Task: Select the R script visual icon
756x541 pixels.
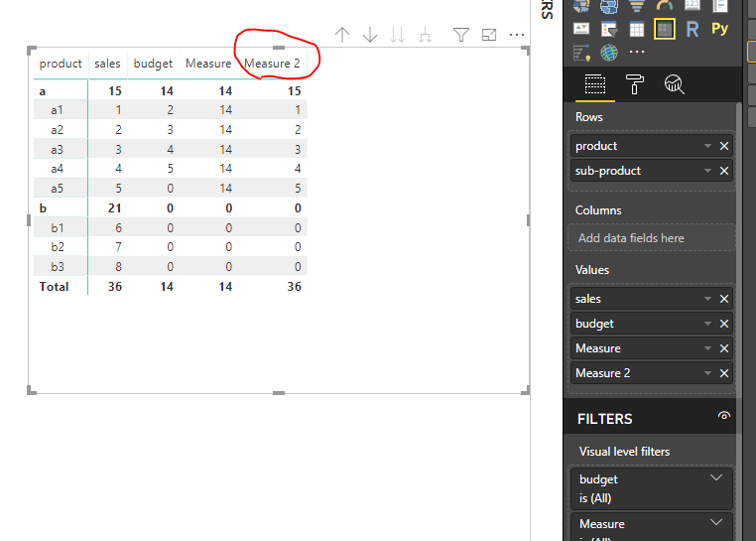Action: point(693,30)
